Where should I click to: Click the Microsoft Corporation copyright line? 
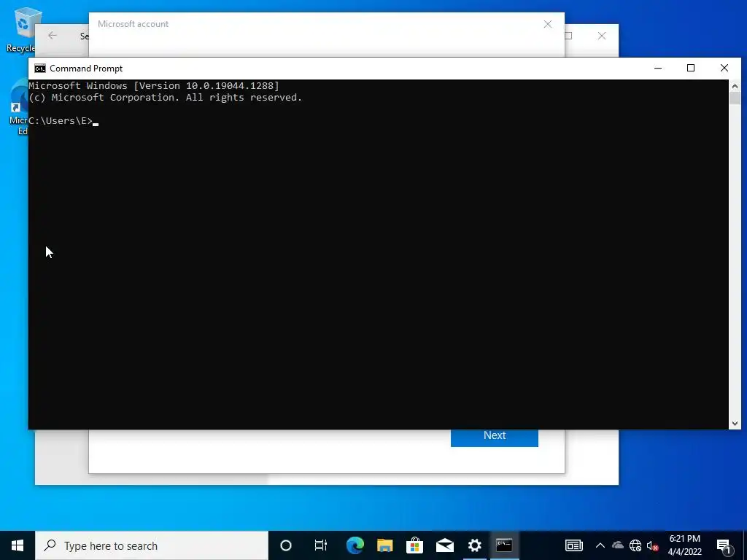pos(166,98)
